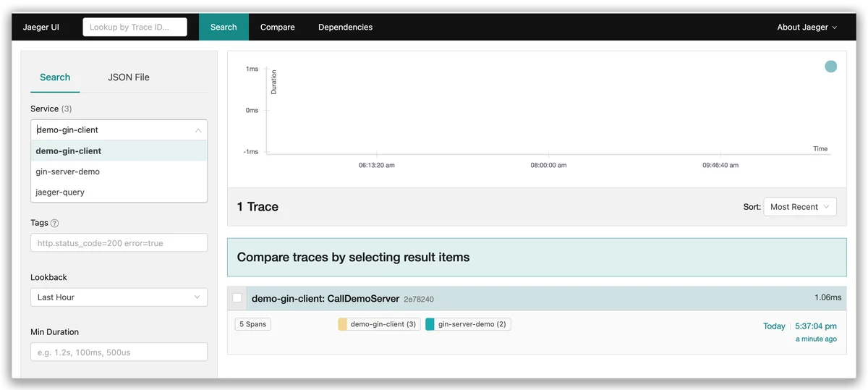Click the 1.06ms trace duration
This screenshot has width=868, height=390.
828,297
